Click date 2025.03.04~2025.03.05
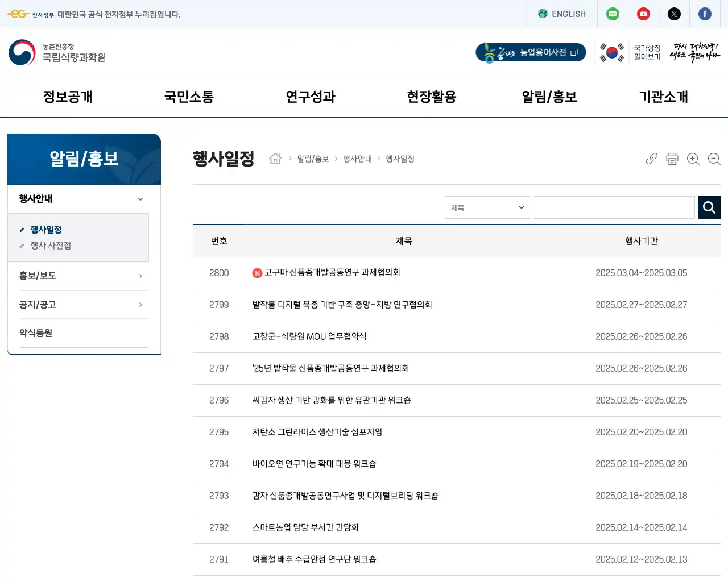 click(642, 273)
